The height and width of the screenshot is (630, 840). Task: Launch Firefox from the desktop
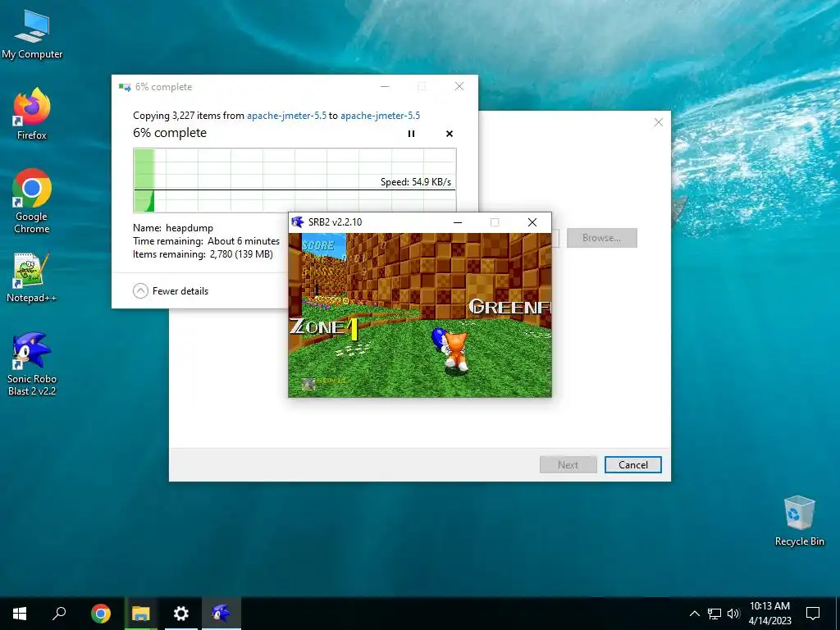32,114
